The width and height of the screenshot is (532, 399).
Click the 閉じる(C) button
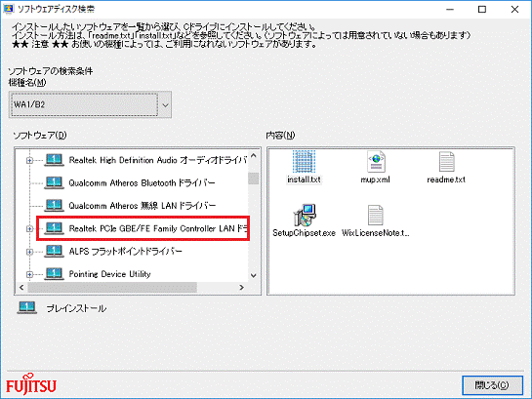click(x=492, y=385)
